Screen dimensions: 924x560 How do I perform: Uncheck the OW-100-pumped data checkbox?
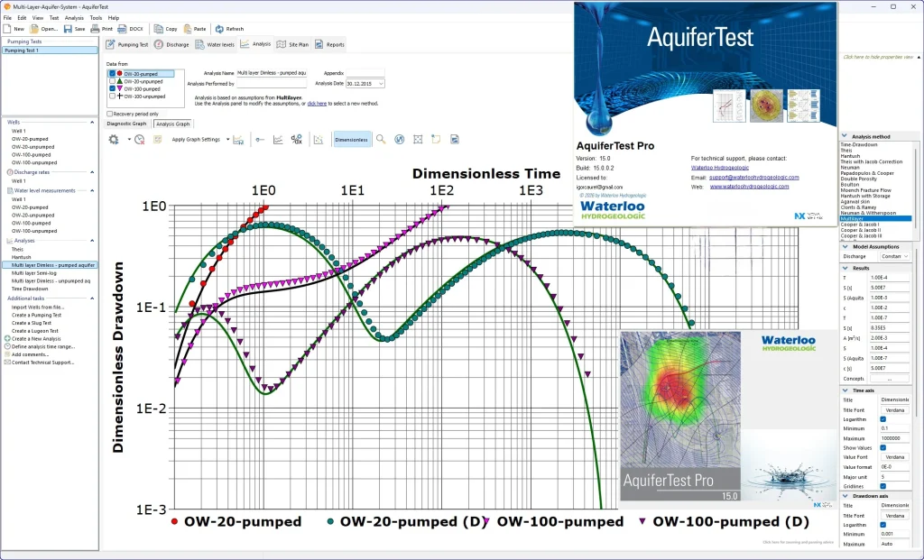coord(112,88)
